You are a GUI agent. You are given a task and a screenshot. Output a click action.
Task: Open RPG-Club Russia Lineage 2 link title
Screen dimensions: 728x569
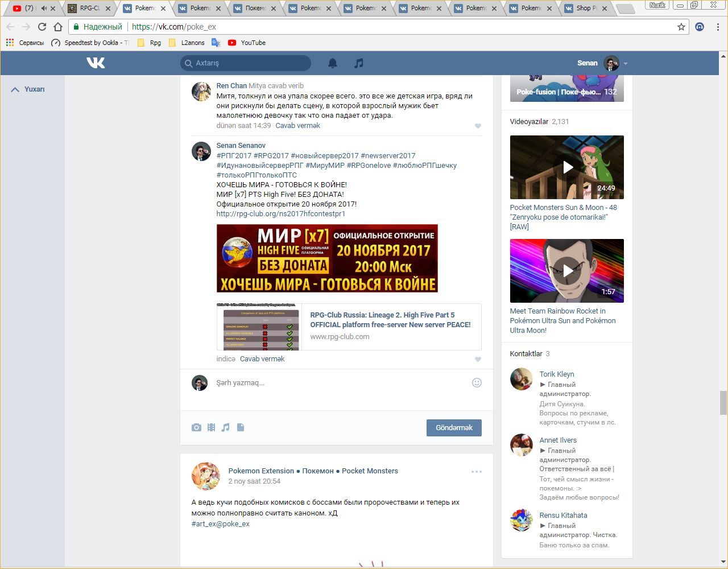click(x=390, y=320)
